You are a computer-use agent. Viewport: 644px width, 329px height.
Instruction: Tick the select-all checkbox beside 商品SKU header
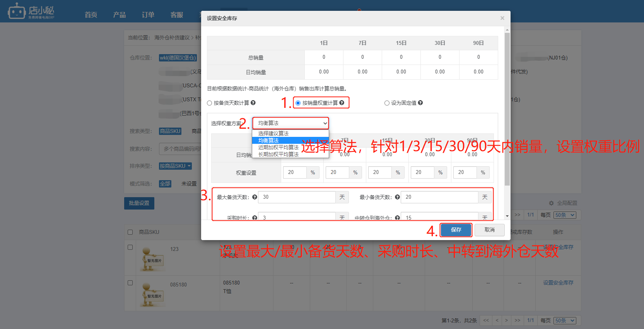coord(130,232)
